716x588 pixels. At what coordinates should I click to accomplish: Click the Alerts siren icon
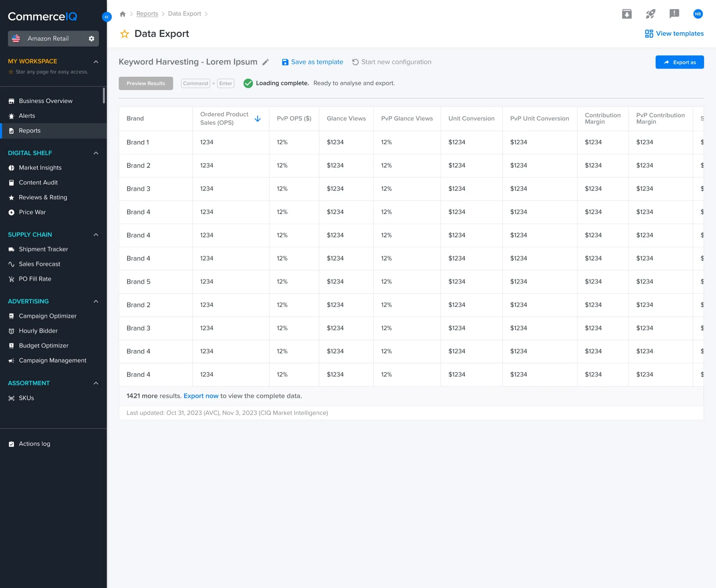pos(11,116)
